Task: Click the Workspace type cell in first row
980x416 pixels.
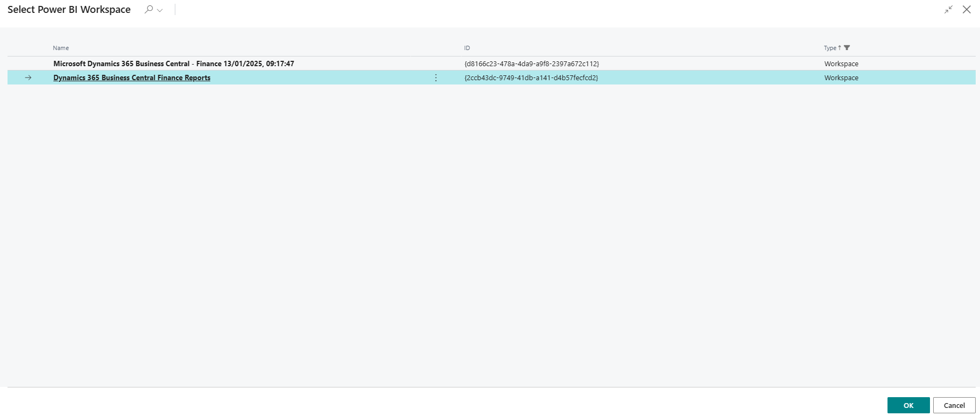Action: 841,64
